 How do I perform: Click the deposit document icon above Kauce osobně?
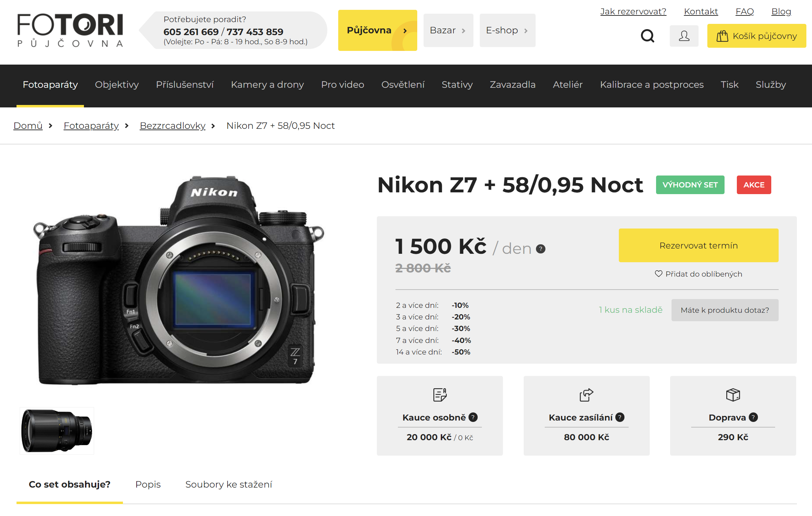440,395
